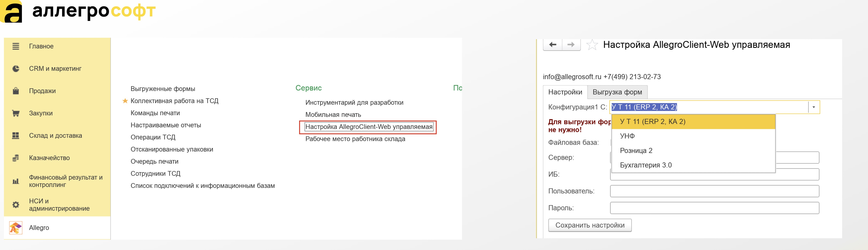
Task: Open Выгруженные формы
Action: click(x=163, y=89)
